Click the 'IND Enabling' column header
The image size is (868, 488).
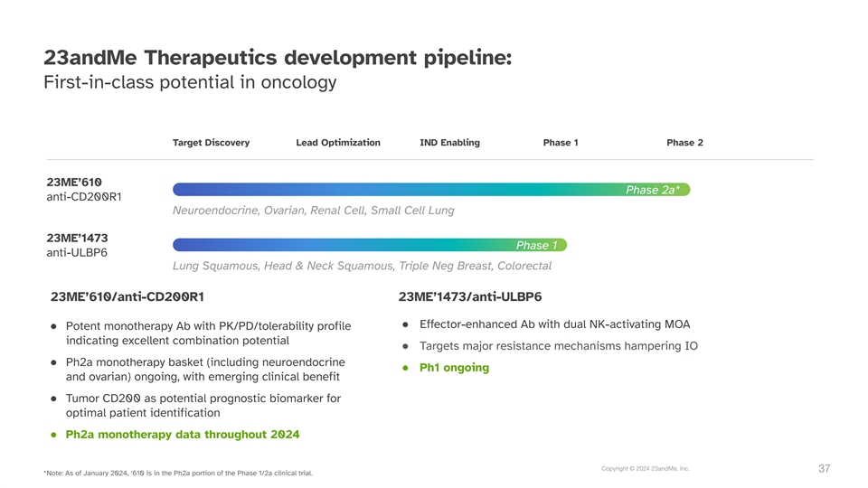click(x=449, y=142)
